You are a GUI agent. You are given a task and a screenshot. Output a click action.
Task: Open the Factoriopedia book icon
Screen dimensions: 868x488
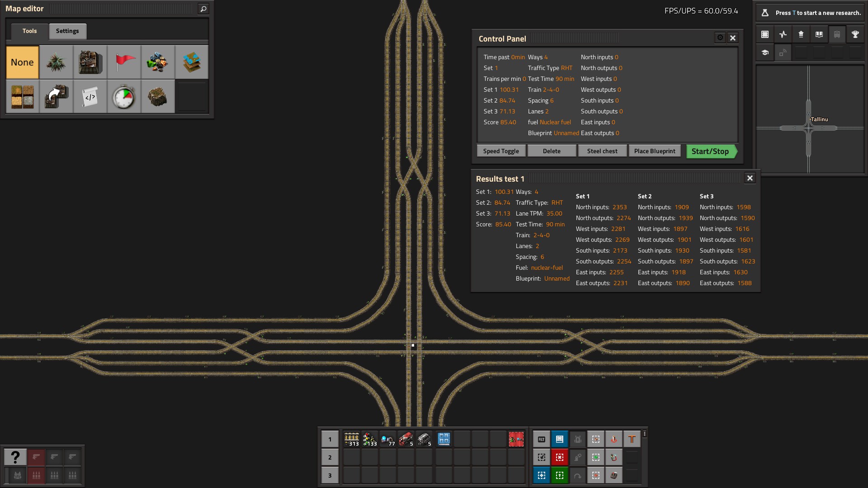point(819,34)
